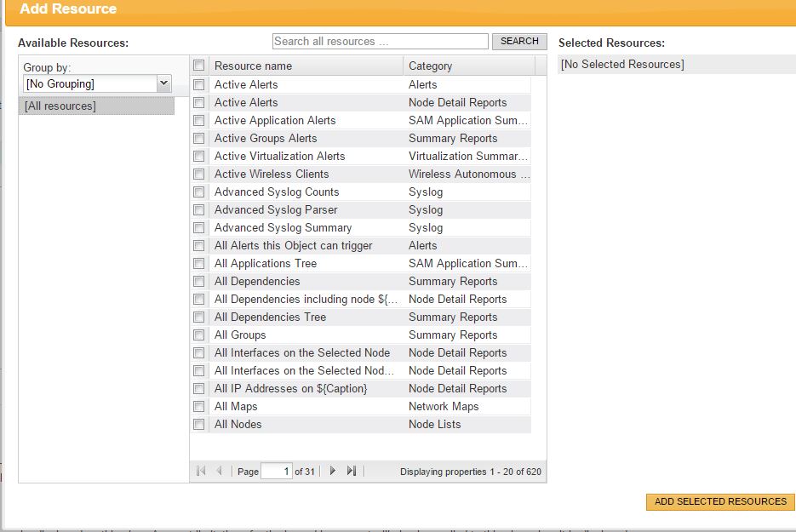
Task: Go to previous page of resources
Action: tap(220, 471)
